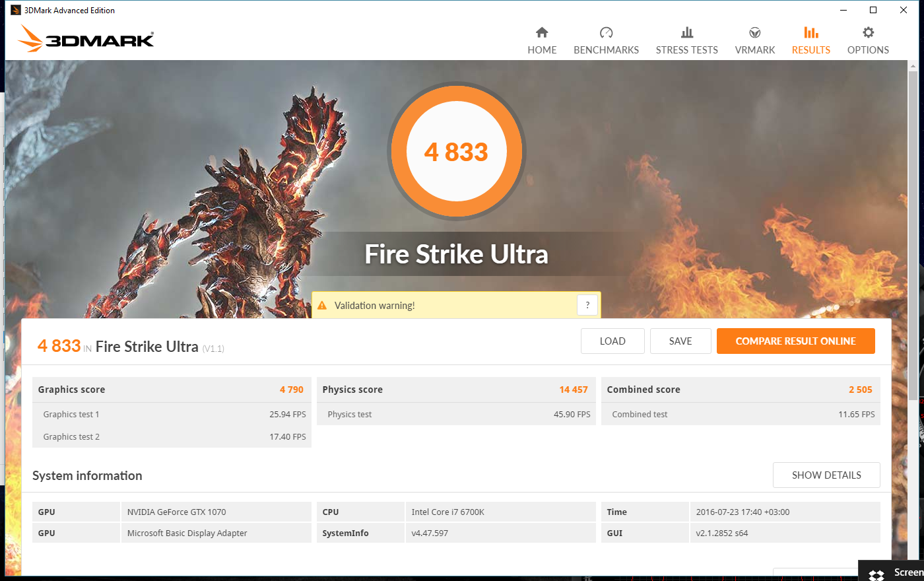Click Intel Core i7 6700K text

448,512
